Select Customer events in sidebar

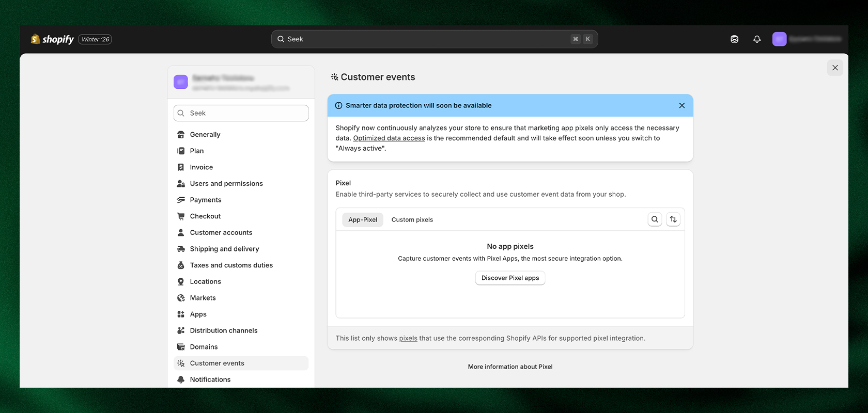[x=241, y=363]
